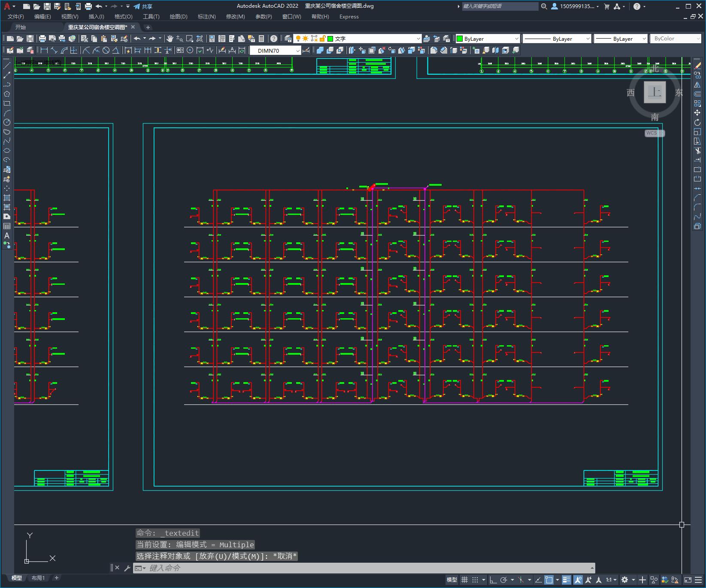Open the ByLayer lineweight dropdown
This screenshot has height=588, width=706.
[x=621, y=39]
